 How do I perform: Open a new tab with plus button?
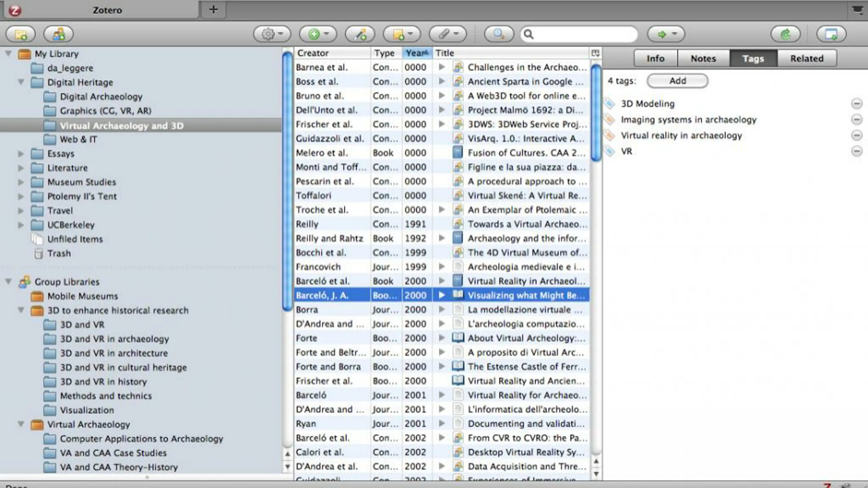pos(213,9)
